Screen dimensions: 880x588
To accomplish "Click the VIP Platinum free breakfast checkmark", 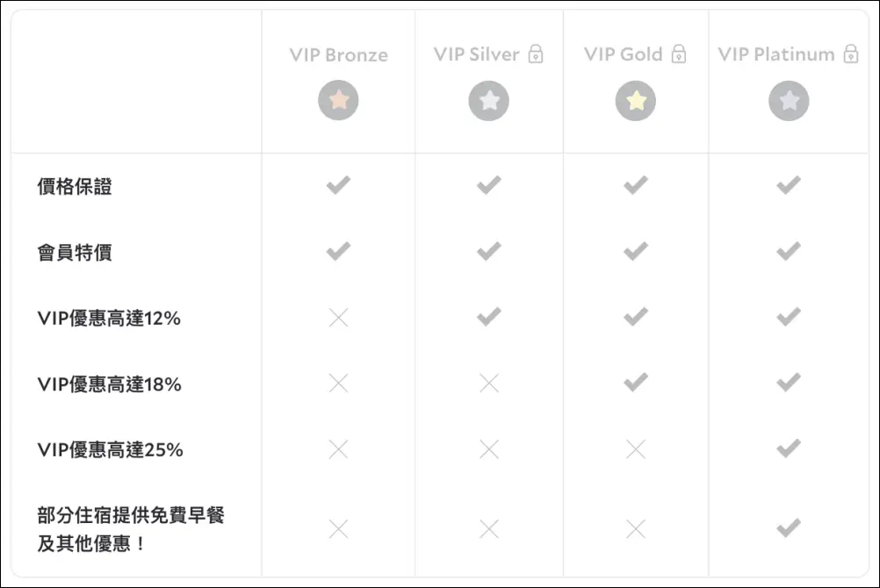I will pyautogui.click(x=789, y=528).
